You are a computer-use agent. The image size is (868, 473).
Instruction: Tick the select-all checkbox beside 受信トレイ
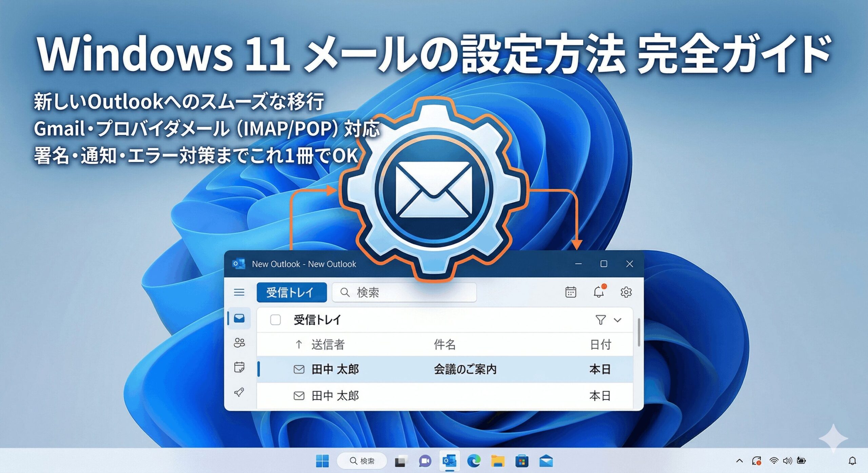[x=275, y=320]
